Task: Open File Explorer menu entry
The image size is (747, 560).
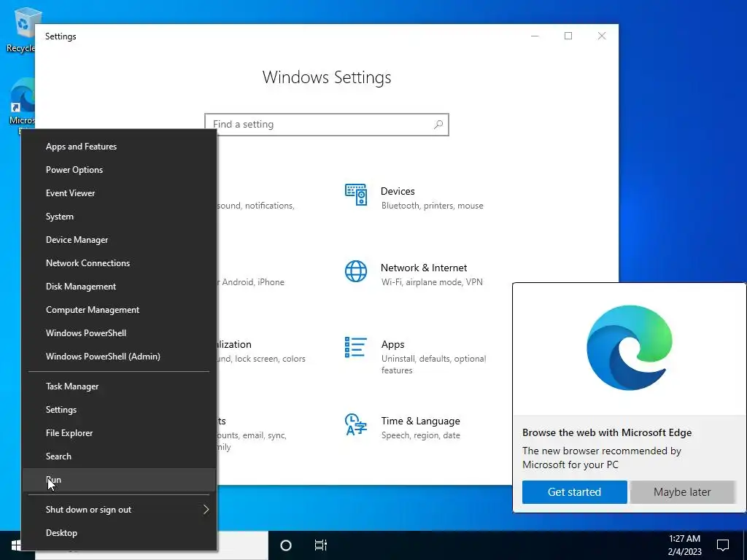Action: [119, 433]
